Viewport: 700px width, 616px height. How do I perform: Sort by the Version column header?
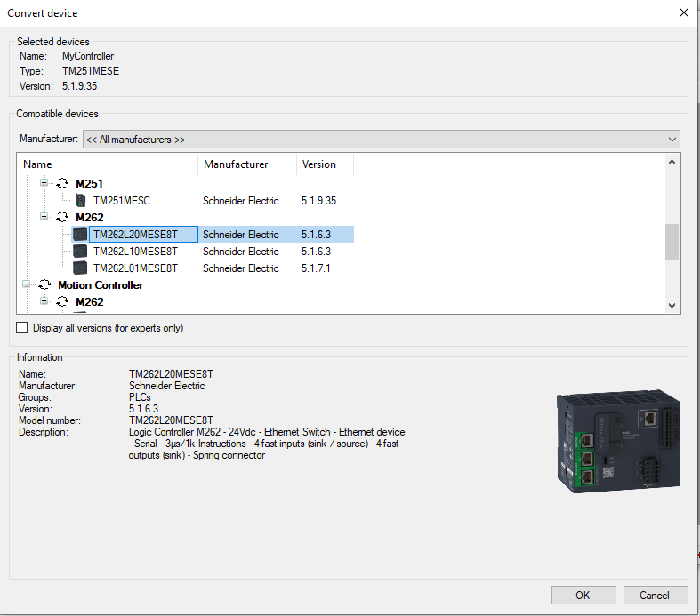pyautogui.click(x=325, y=164)
